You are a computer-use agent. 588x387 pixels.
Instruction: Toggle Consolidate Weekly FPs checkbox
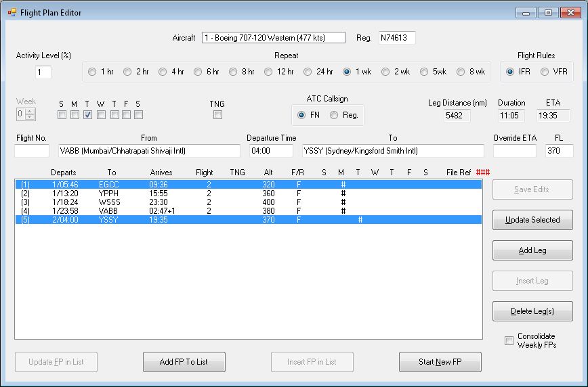click(509, 341)
